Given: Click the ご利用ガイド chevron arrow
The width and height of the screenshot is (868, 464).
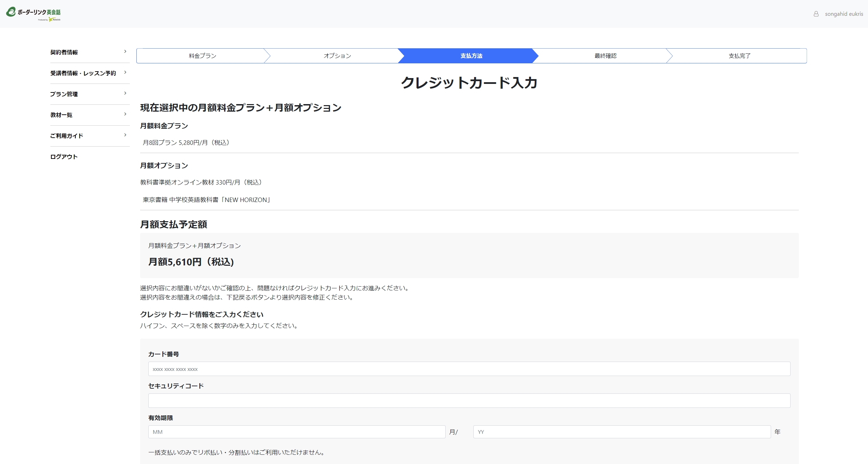Looking at the screenshot, I should [125, 135].
